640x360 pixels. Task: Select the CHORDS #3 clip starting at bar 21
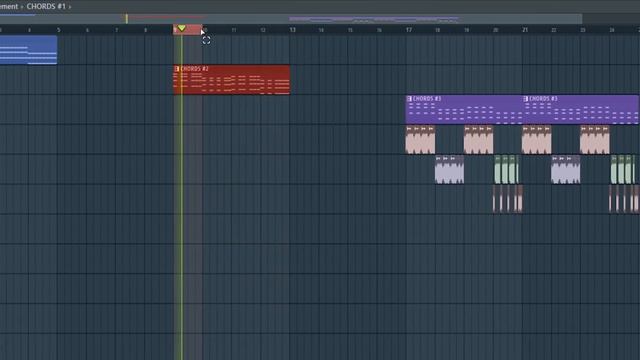click(x=581, y=109)
